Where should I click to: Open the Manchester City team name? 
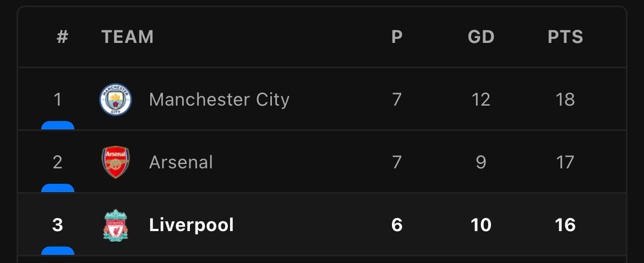pos(219,100)
